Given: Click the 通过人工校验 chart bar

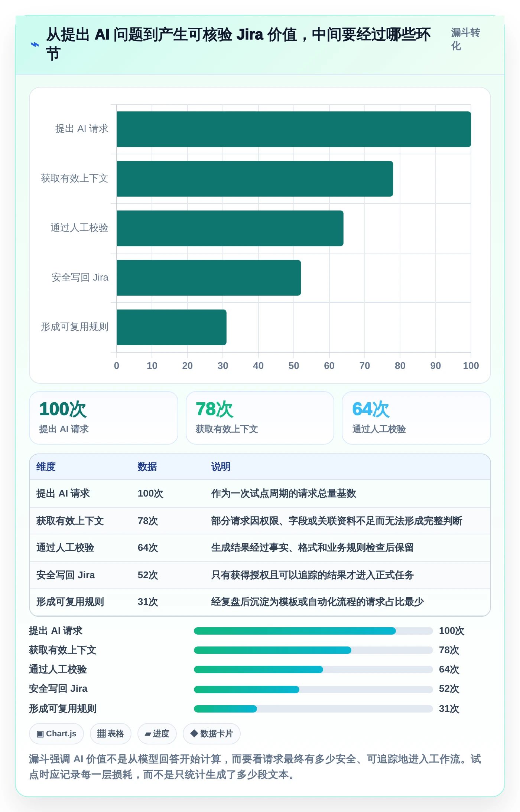Looking at the screenshot, I should (230, 228).
